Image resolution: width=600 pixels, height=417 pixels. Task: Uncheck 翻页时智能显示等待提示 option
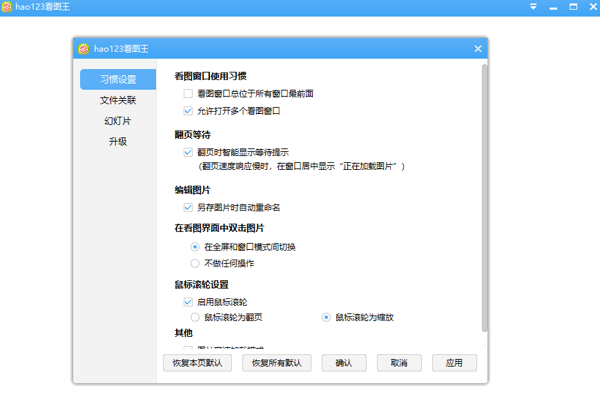(188, 153)
